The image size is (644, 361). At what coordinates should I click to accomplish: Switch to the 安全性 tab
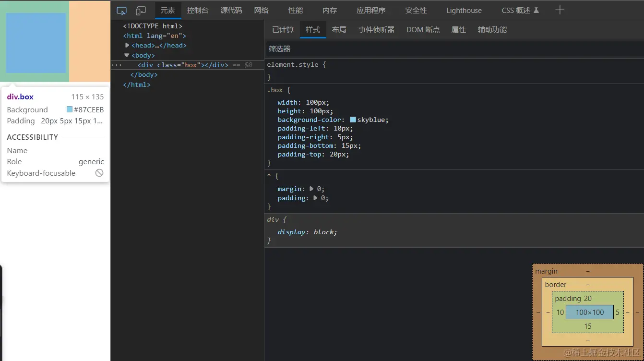[x=416, y=11]
